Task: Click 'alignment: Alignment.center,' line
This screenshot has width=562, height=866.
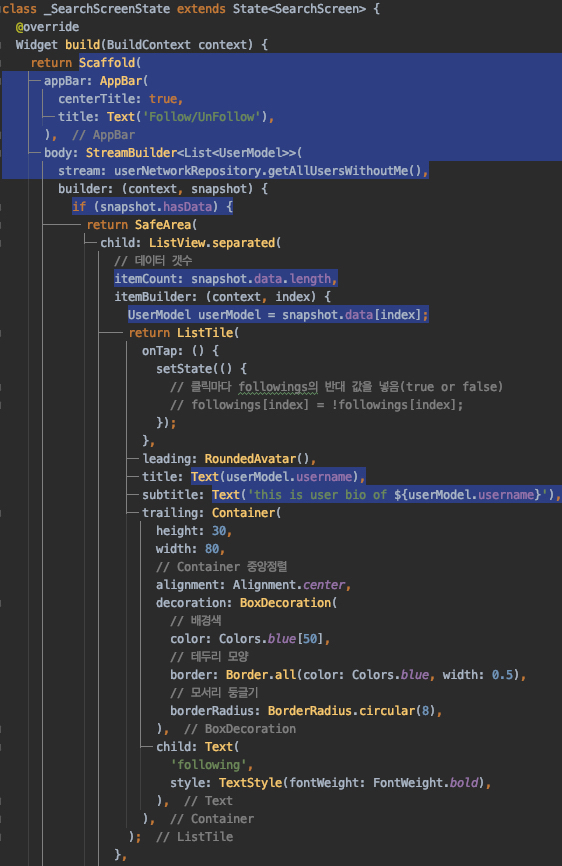Action: pos(254,584)
